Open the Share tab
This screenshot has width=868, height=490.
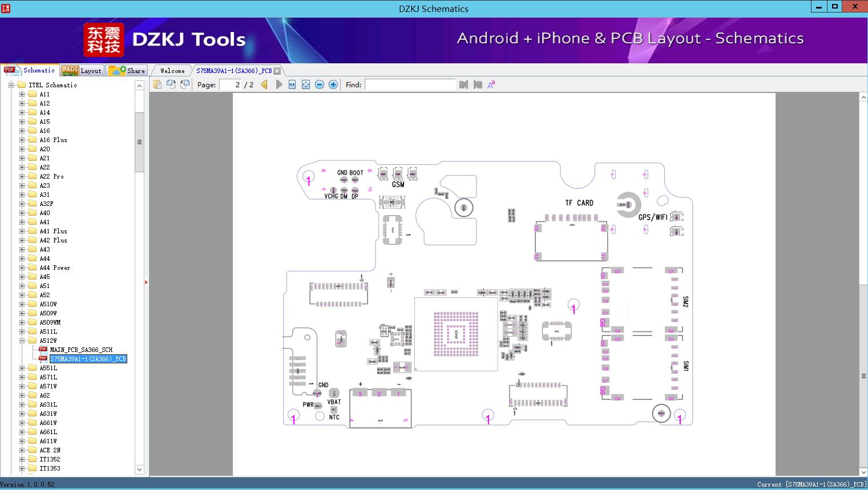[127, 70]
